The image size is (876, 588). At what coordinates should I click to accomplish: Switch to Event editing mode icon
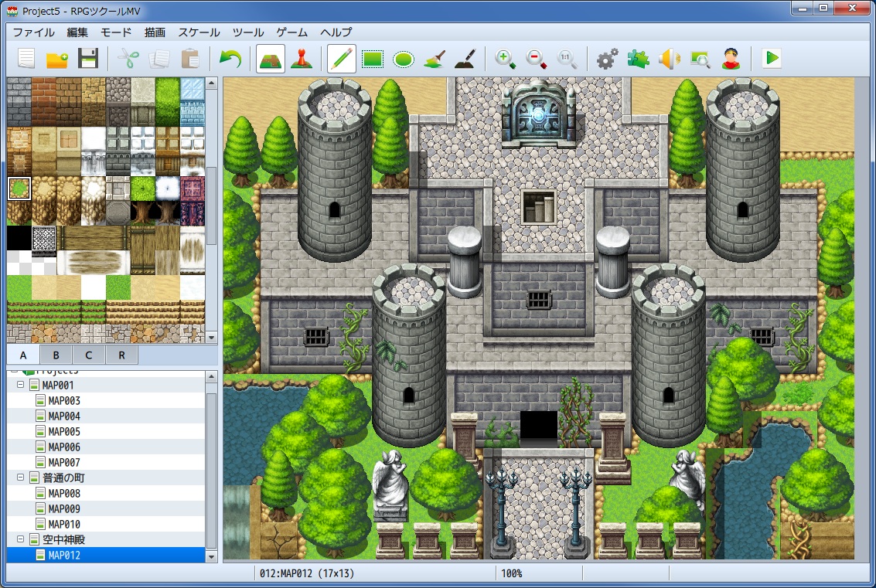(x=301, y=59)
